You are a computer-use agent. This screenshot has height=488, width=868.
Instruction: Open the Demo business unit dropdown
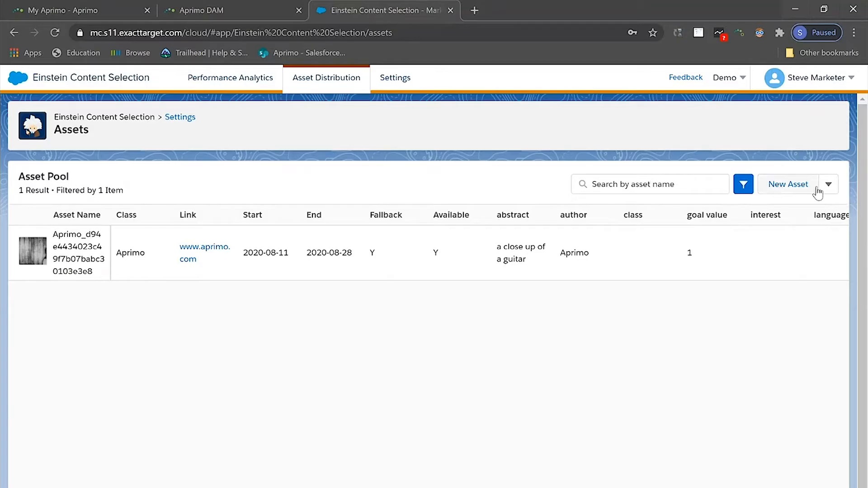tap(729, 78)
